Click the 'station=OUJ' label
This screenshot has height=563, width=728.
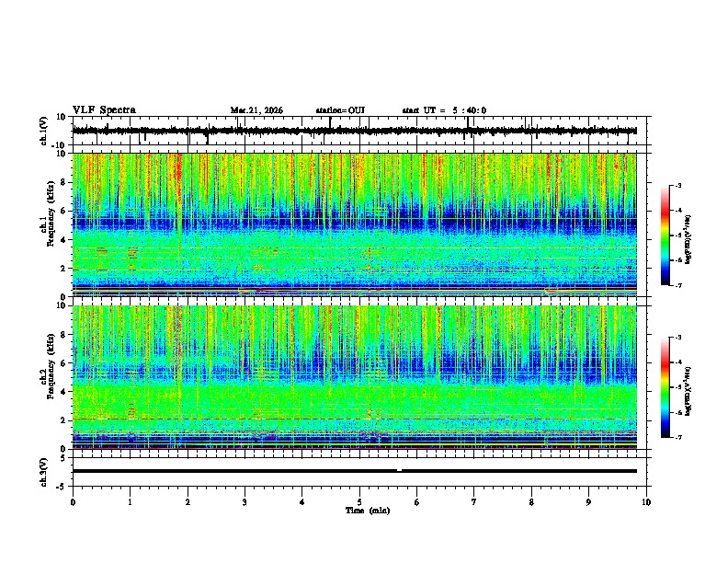(x=340, y=110)
